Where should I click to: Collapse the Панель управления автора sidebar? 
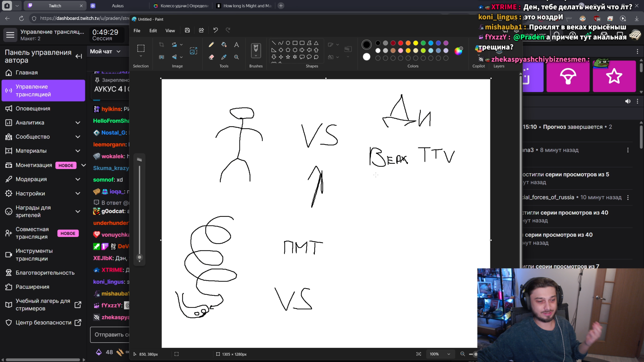[x=79, y=56]
